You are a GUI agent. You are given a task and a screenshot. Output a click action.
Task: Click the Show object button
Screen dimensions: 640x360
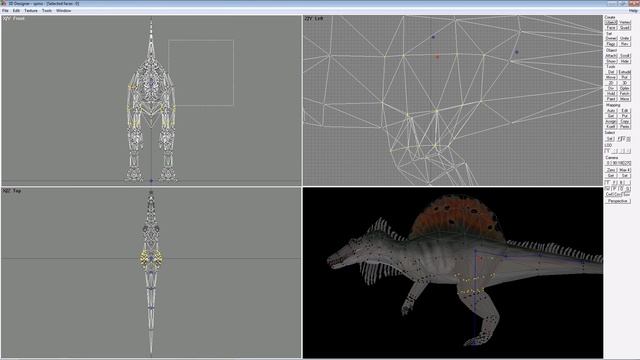[x=611, y=61]
